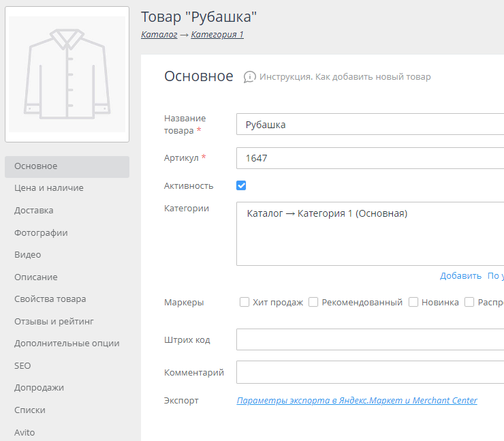Tick the Новинка marker checkbox
The height and width of the screenshot is (441, 504).
413,302
